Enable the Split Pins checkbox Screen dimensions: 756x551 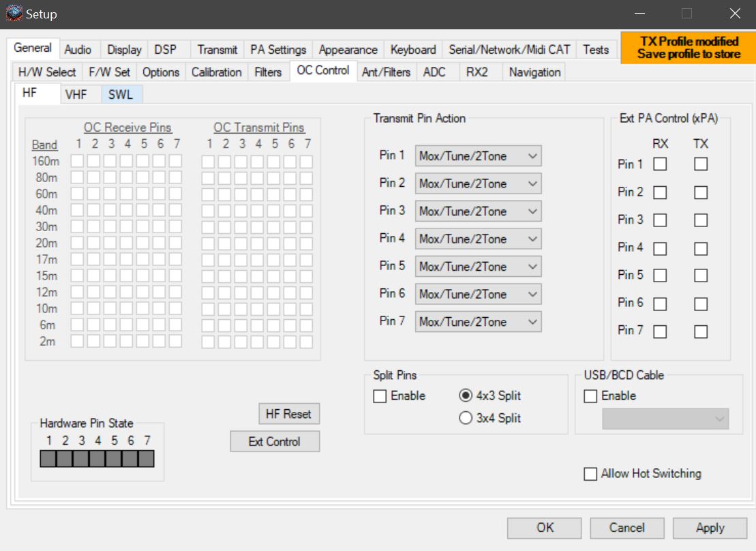[380, 396]
